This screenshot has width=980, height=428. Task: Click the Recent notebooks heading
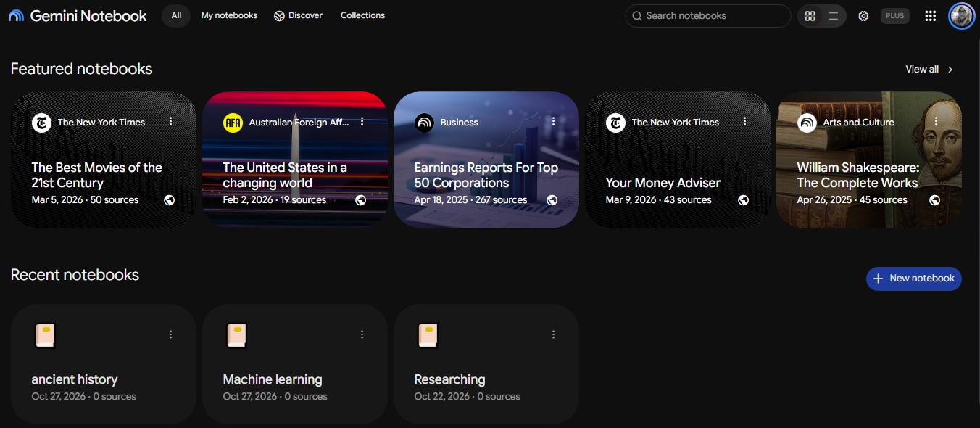click(x=75, y=275)
